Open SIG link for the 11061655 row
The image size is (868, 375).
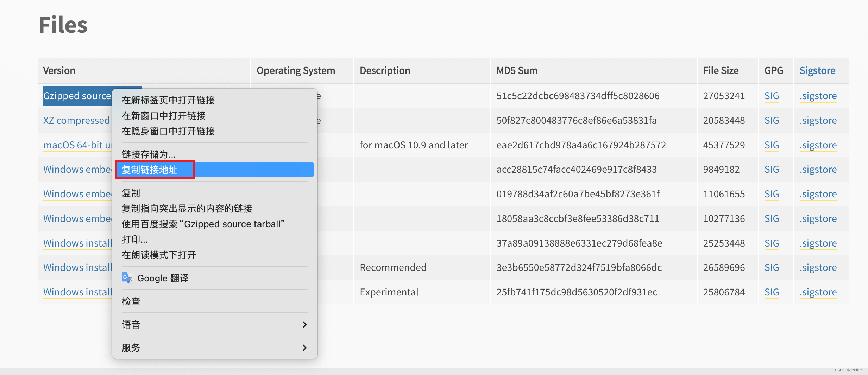pos(772,194)
